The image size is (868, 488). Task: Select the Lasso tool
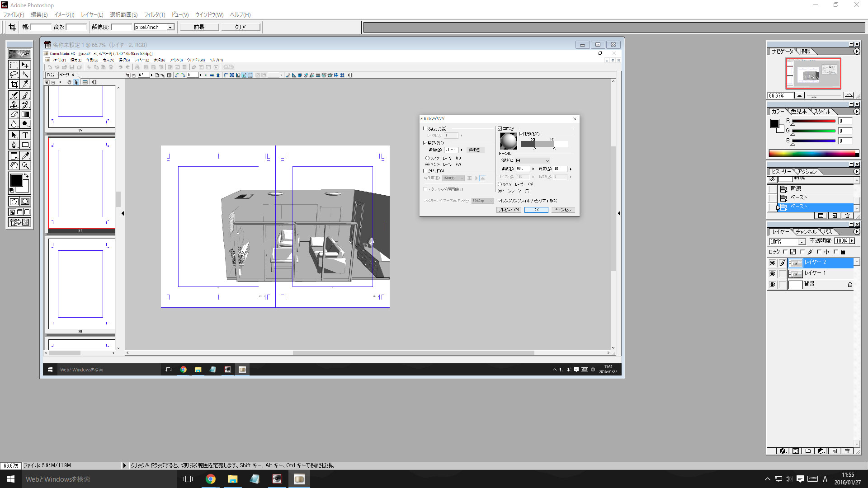coord(14,75)
